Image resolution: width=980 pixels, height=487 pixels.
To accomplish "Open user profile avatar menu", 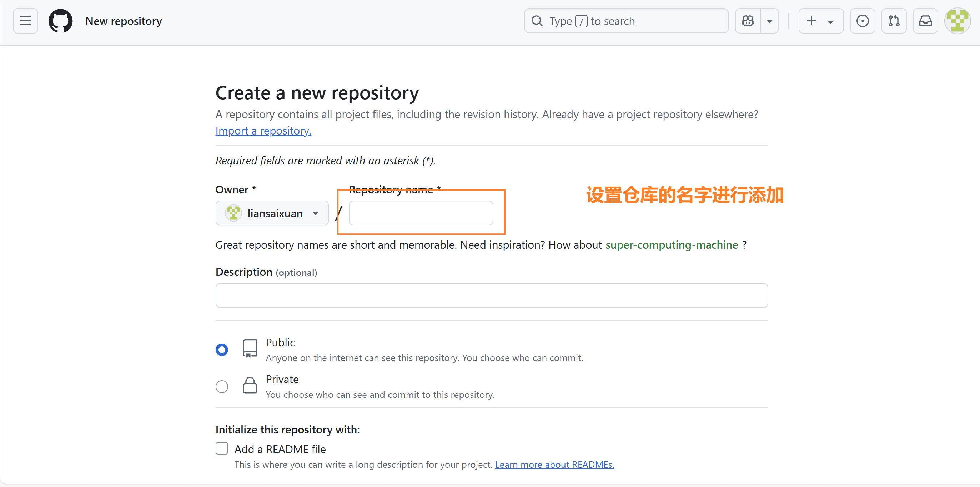I will click(957, 21).
